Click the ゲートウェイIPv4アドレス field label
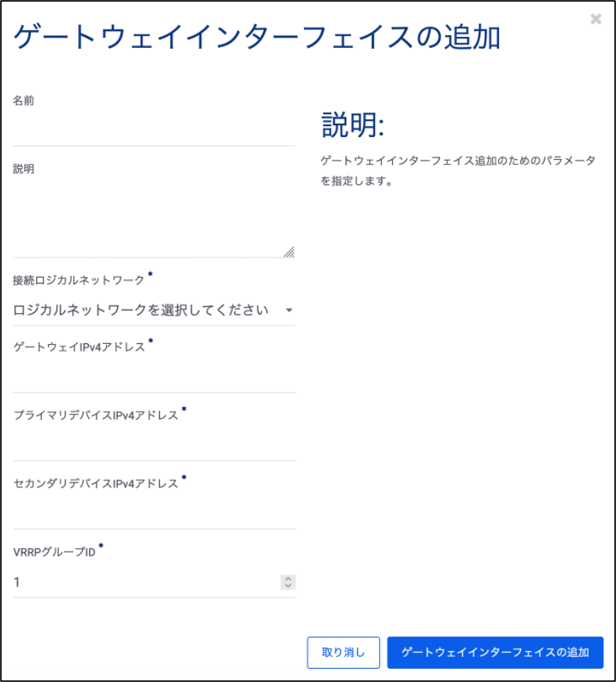This screenshot has height=682, width=616. (79, 347)
